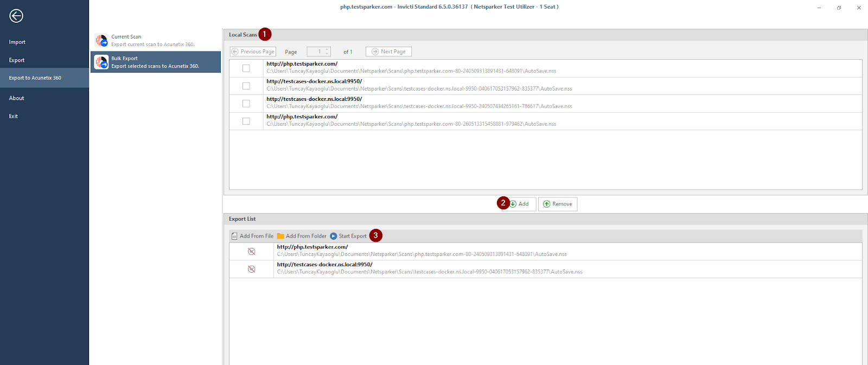
Task: Open the Import menu item
Action: click(17, 42)
